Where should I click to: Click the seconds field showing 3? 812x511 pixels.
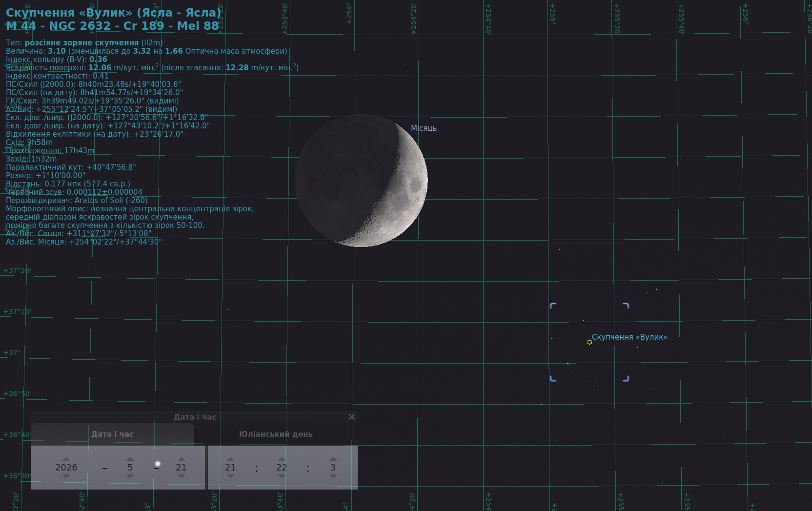tap(333, 468)
